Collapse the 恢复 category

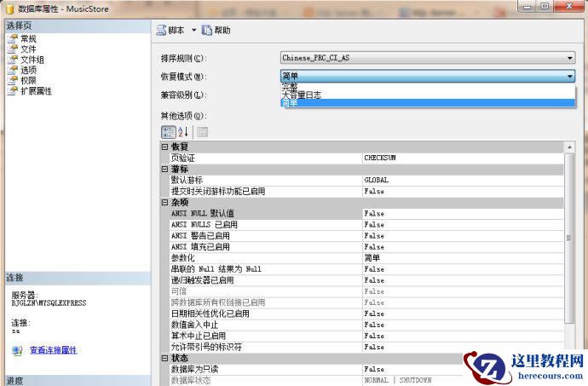pyautogui.click(x=164, y=147)
